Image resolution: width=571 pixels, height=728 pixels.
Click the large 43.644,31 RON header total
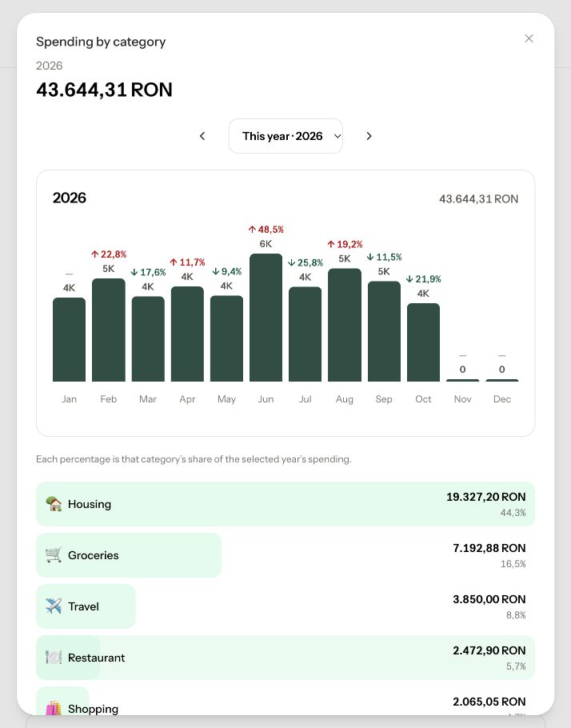pos(105,90)
